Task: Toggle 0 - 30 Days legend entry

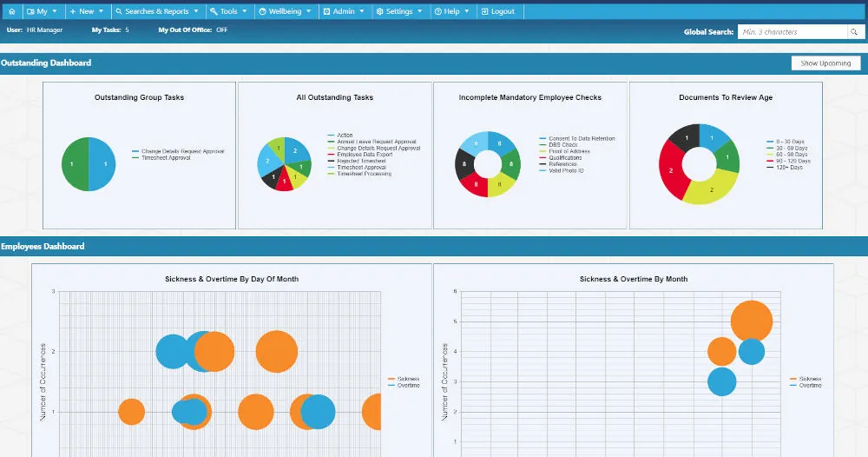Action: click(786, 142)
